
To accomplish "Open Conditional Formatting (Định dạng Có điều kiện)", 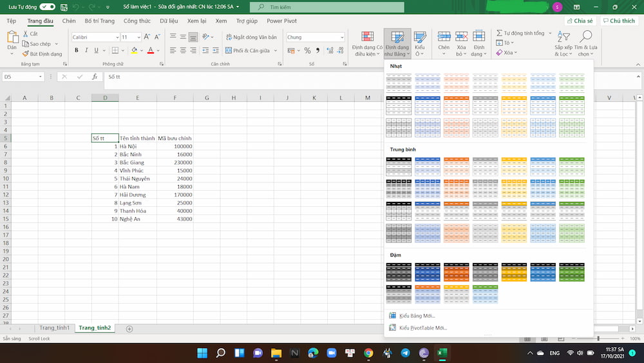I will (x=367, y=44).
